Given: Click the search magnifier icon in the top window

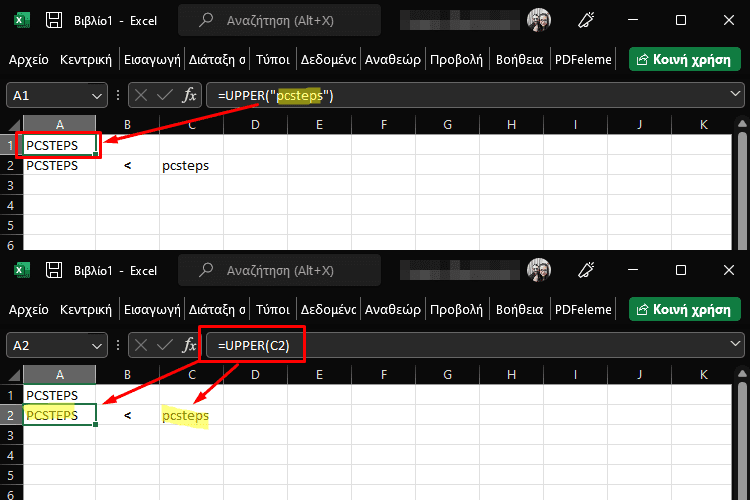Looking at the screenshot, I should pyautogui.click(x=206, y=20).
